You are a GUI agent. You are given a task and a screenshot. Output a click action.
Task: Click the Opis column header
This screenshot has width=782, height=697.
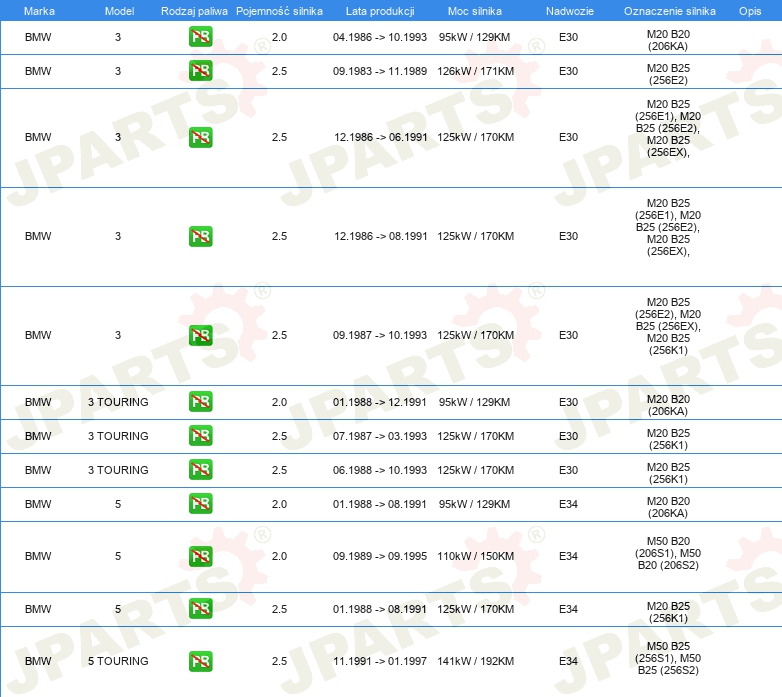(x=750, y=11)
